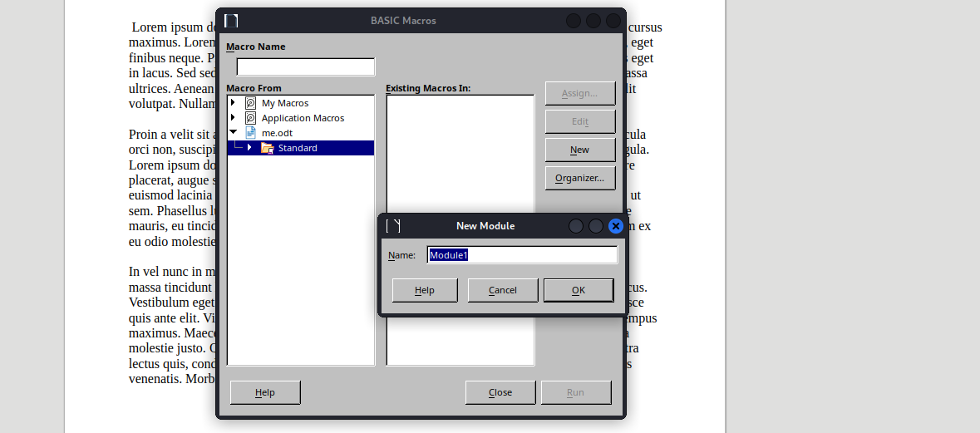Expand the Application Macros tree node
980x433 pixels.
click(233, 117)
